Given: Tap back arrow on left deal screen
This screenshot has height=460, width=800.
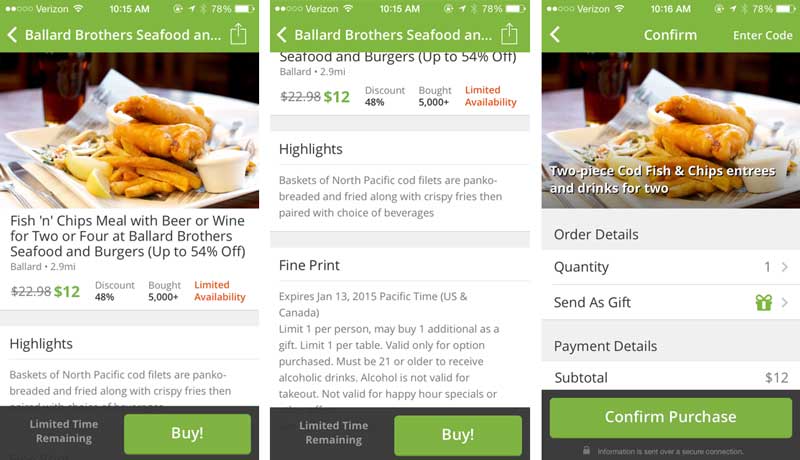Looking at the screenshot, I should 12,35.
